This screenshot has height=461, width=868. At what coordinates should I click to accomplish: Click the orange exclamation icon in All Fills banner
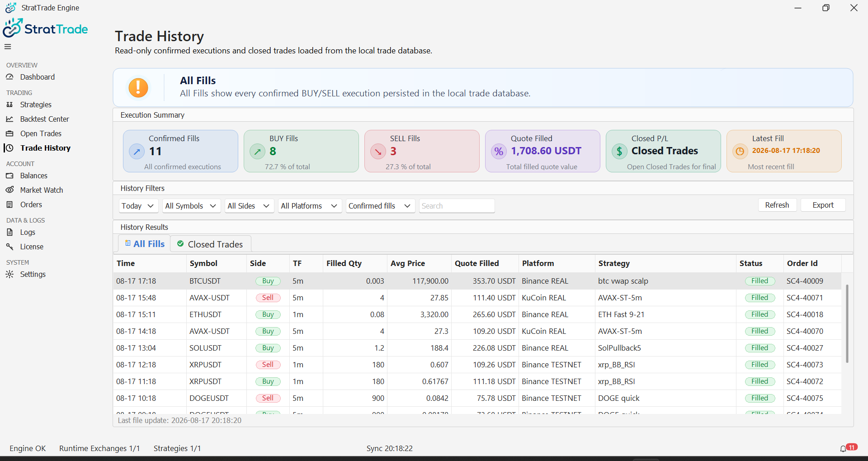tap(138, 88)
